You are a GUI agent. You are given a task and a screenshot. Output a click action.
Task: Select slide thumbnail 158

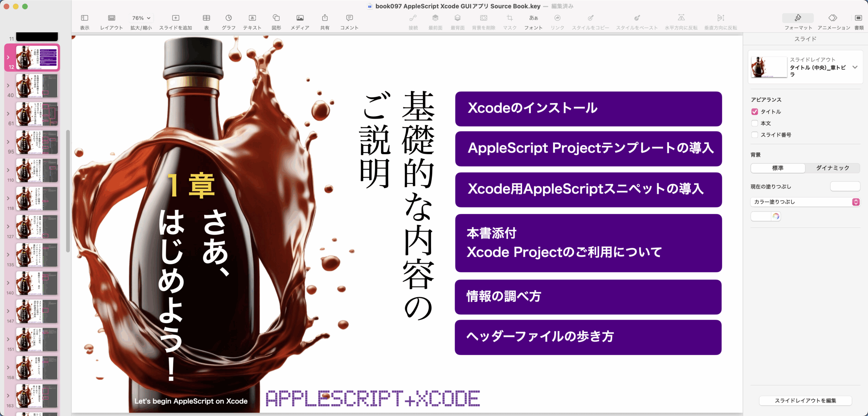pyautogui.click(x=37, y=368)
